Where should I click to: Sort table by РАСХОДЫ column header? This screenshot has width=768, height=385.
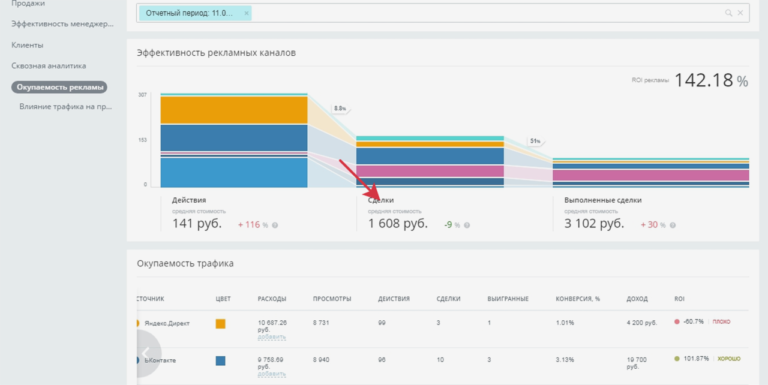(272, 299)
